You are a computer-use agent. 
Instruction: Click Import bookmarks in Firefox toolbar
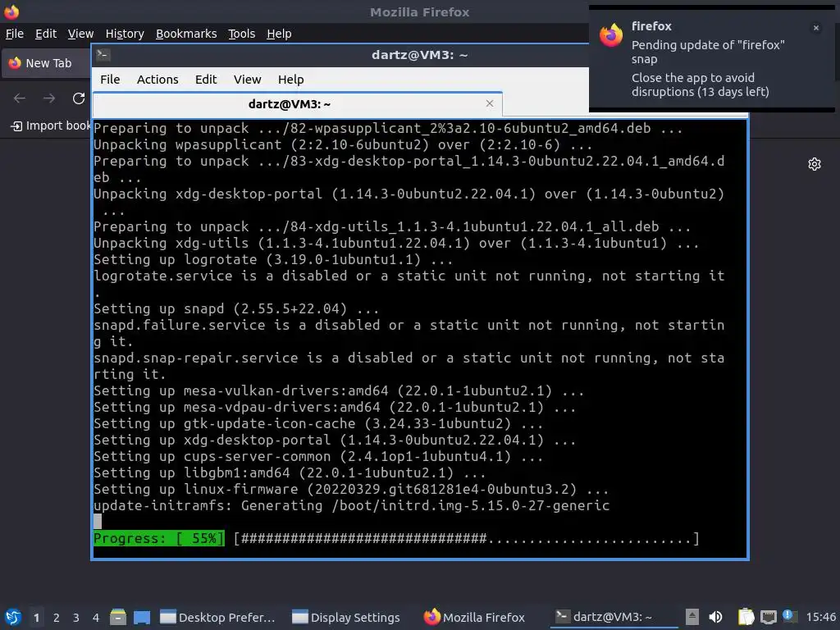[x=51, y=126]
